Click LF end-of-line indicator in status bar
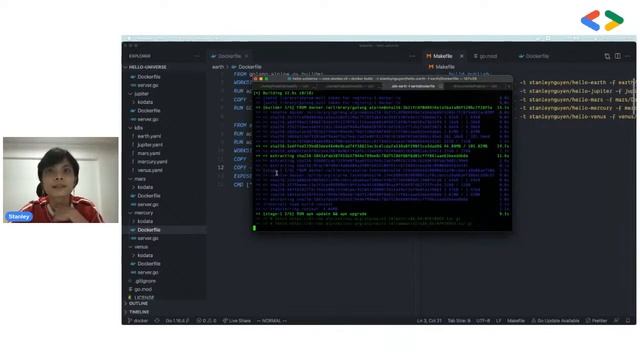The width and height of the screenshot is (640, 360). tap(498, 321)
